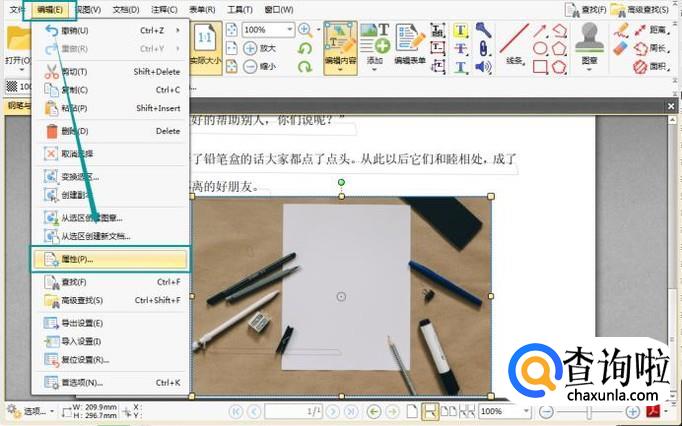Choose 查找(F) Ctrl+F menu entry
The image size is (682, 426).
111,282
